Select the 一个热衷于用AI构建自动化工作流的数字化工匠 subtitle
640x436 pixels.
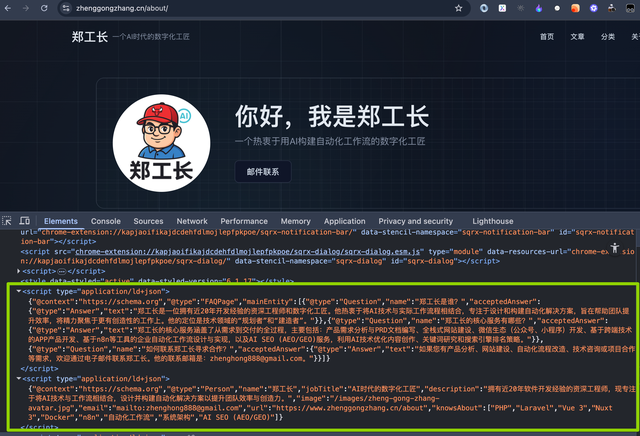330,141
